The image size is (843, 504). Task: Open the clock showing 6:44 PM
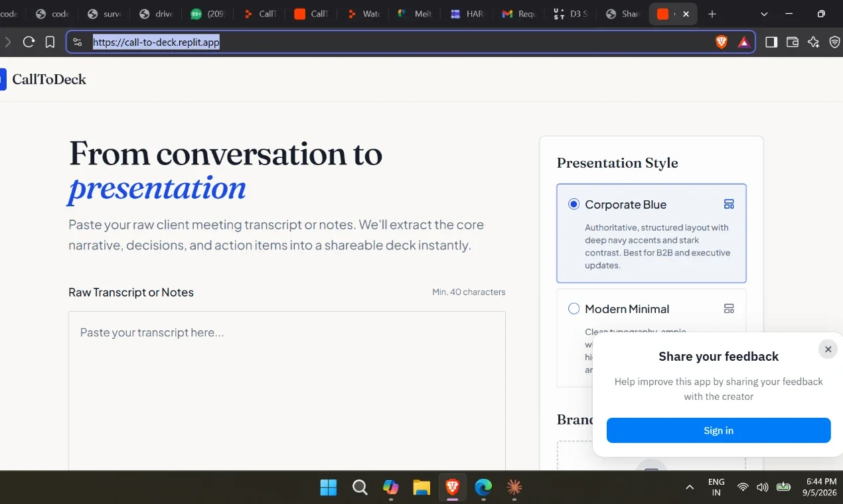point(821,487)
